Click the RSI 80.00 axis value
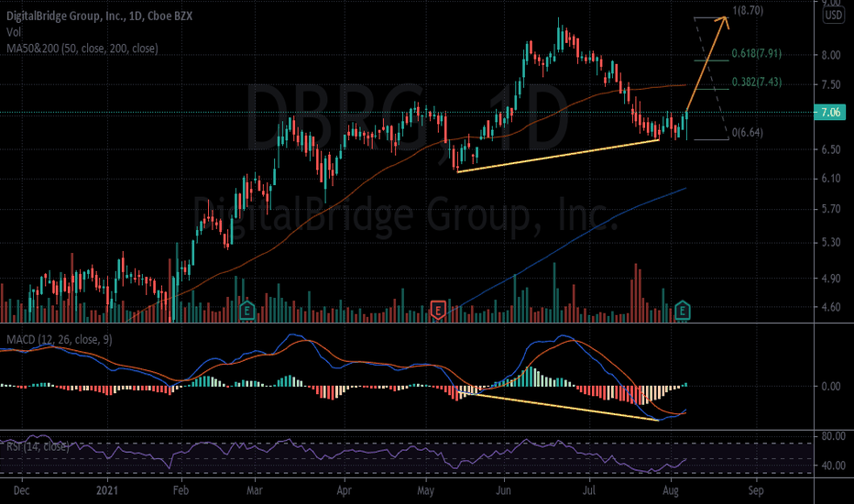854x504 pixels. click(x=833, y=436)
